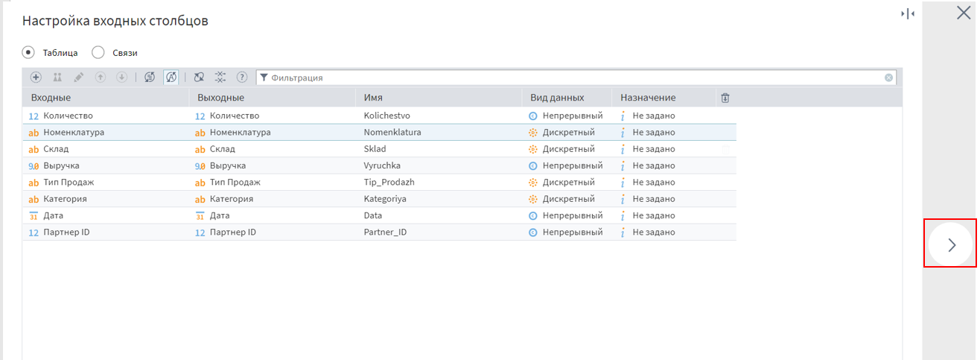Click into the Фильтрация filter field
Image resolution: width=980 pixels, height=360 pixels.
pyautogui.click(x=573, y=78)
